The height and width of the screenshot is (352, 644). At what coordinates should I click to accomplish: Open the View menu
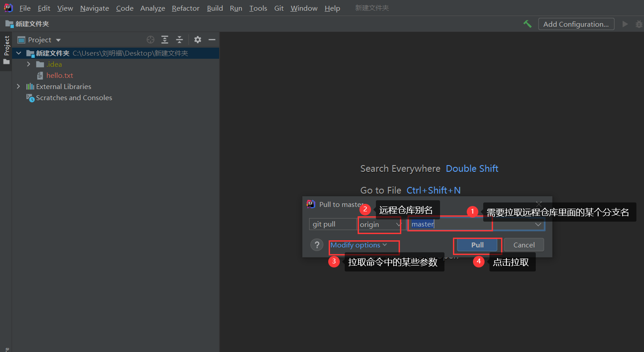[x=65, y=8]
